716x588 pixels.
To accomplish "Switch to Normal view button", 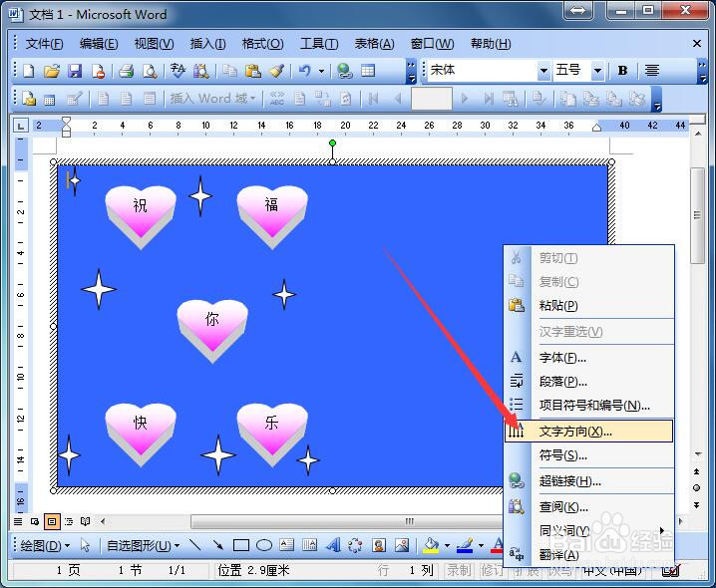I will tap(18, 521).
